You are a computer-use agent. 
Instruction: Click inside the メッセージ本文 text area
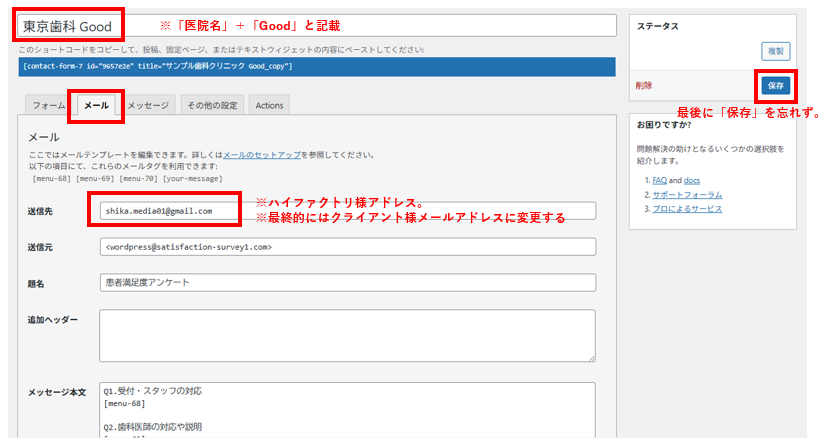[x=347, y=410]
